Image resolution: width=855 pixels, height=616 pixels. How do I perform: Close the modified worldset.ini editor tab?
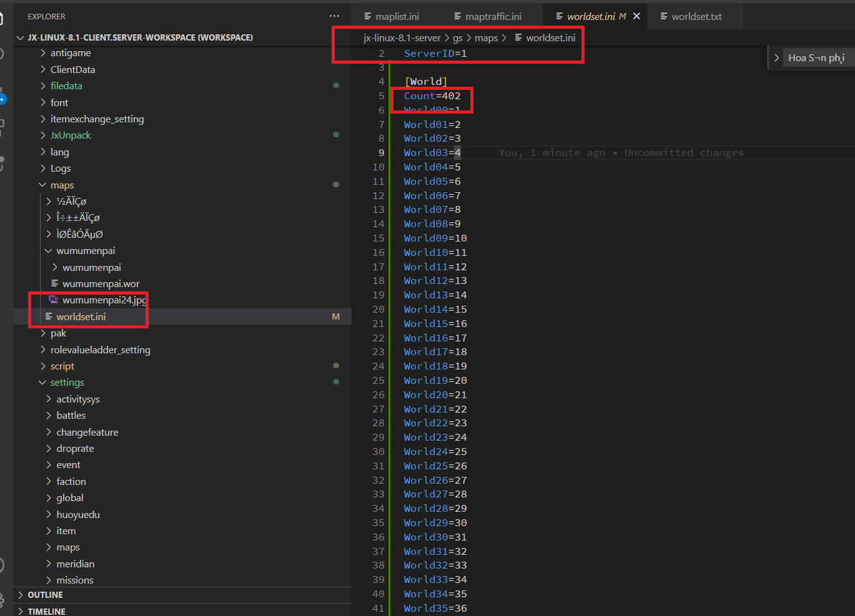(x=636, y=16)
